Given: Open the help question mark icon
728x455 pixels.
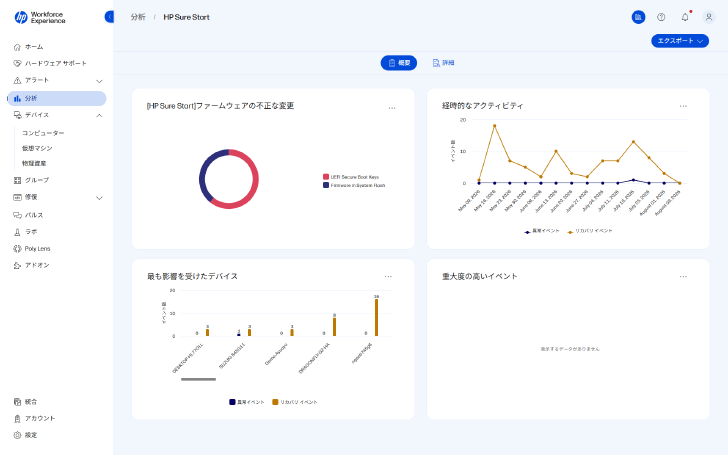Looking at the screenshot, I should coord(661,17).
